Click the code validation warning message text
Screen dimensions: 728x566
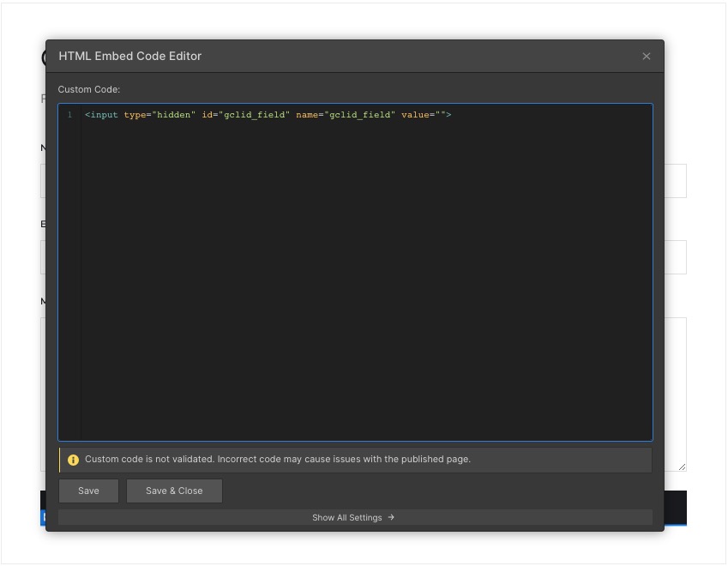277,460
